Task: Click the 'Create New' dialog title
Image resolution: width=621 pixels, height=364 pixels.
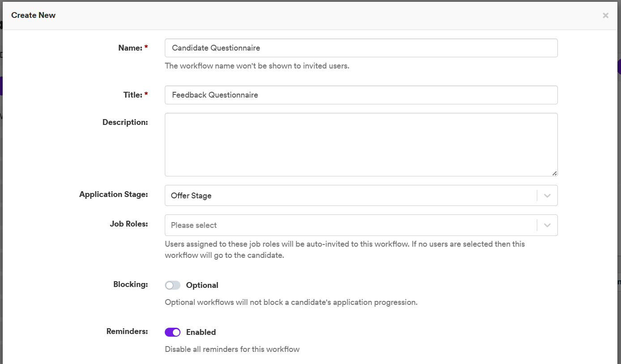Action: click(34, 15)
